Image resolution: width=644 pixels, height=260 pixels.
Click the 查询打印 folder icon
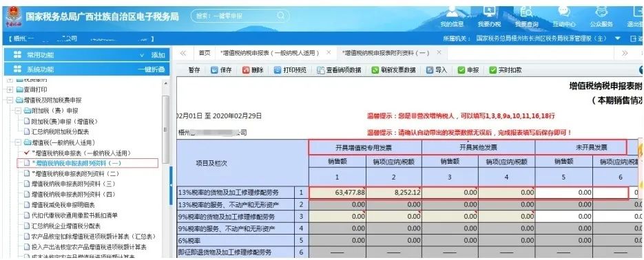(19, 89)
